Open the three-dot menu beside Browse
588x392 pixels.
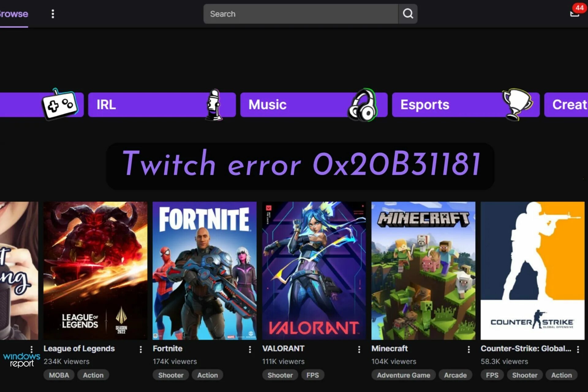click(53, 14)
